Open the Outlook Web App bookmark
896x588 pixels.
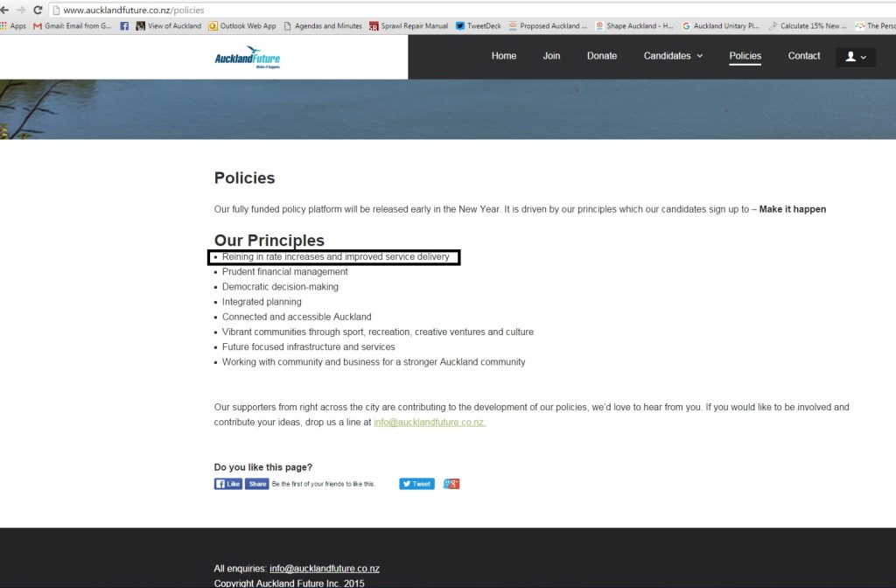click(241, 26)
